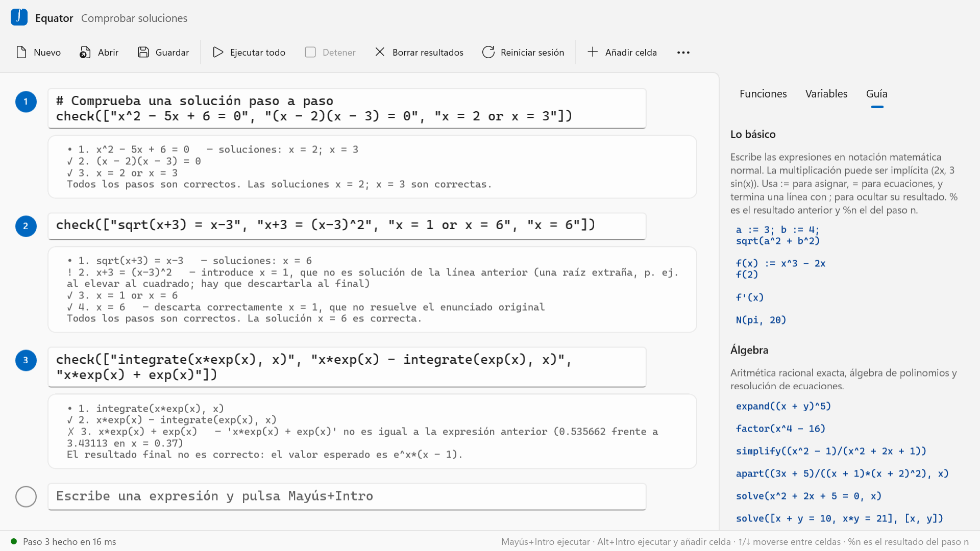980x551 pixels.
Task: Create a new document with Nuevo
Action: 38,52
